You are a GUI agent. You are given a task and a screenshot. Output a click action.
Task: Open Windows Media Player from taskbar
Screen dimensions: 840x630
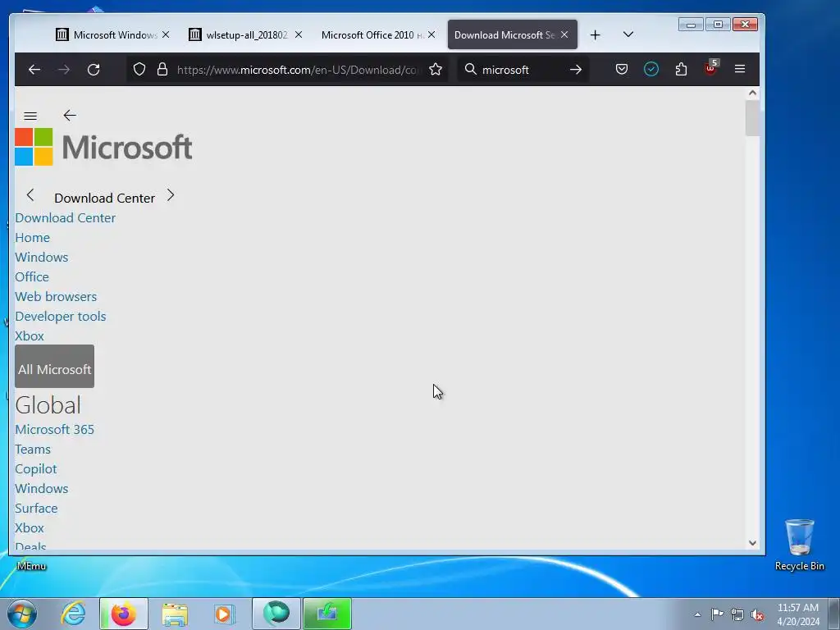tap(224, 614)
